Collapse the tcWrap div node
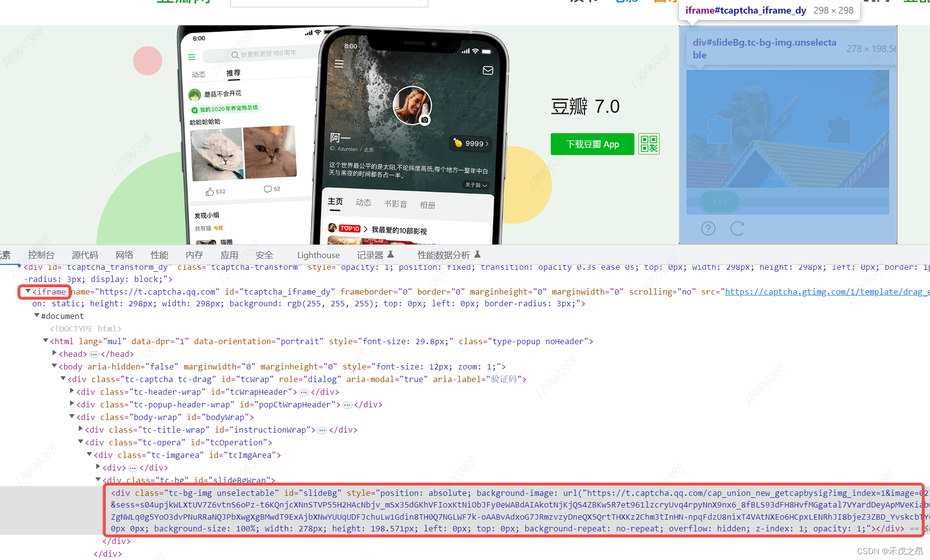930x560 pixels. pyautogui.click(x=63, y=379)
